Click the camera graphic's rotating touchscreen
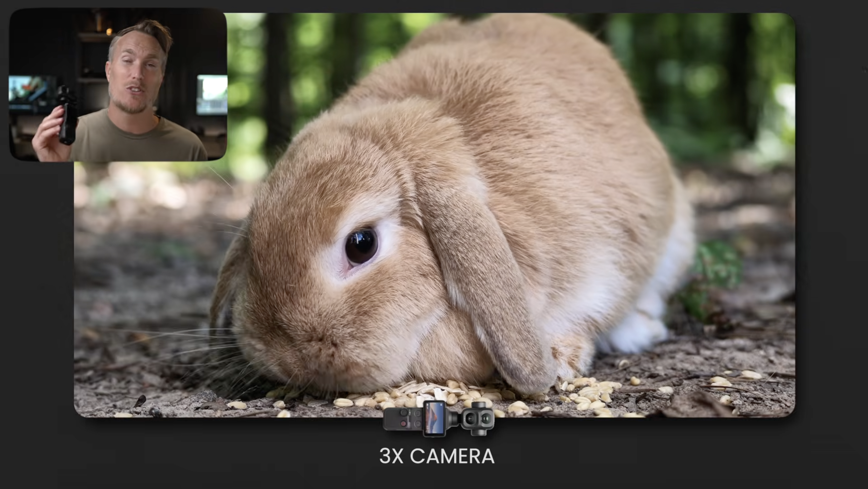The height and width of the screenshot is (489, 868). click(x=435, y=419)
